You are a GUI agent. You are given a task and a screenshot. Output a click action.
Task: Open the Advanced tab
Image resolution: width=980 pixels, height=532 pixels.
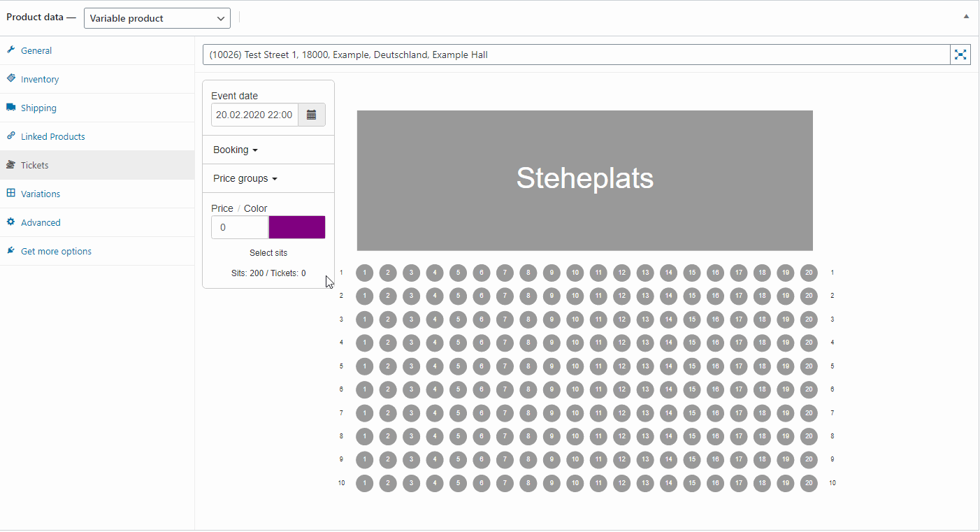click(x=97, y=222)
